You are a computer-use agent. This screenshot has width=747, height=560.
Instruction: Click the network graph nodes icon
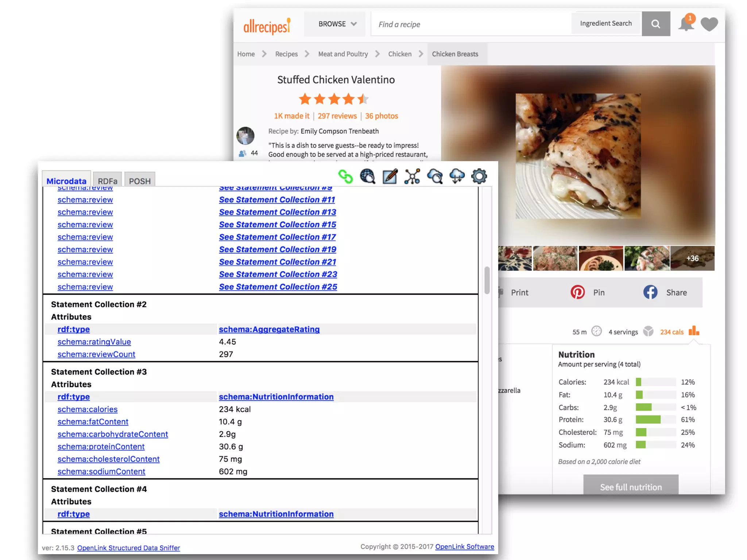412,176
